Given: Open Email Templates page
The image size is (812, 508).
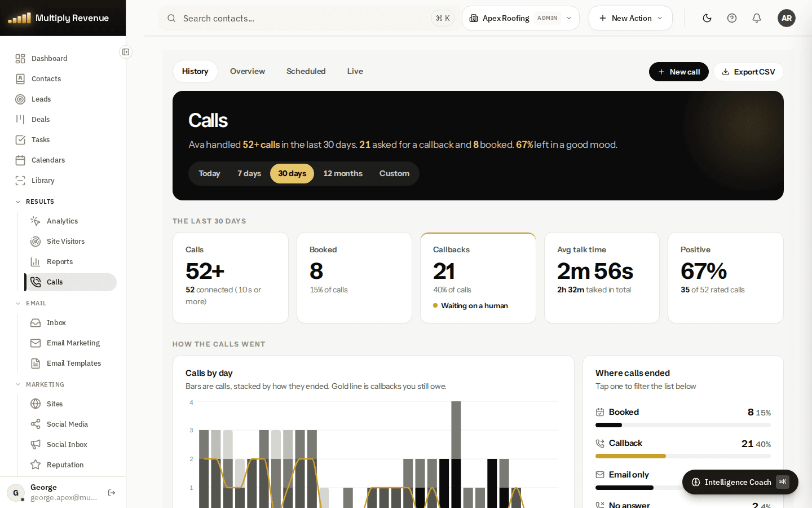Looking at the screenshot, I should (70, 364).
